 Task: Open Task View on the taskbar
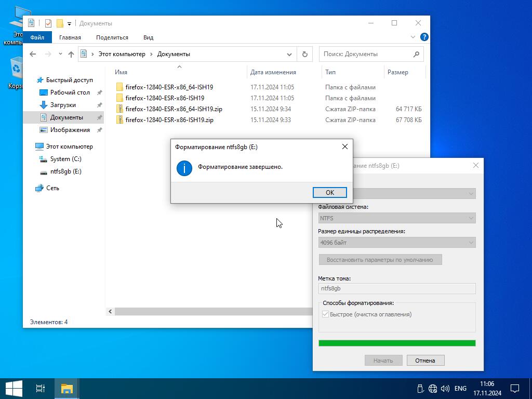[x=41, y=388]
